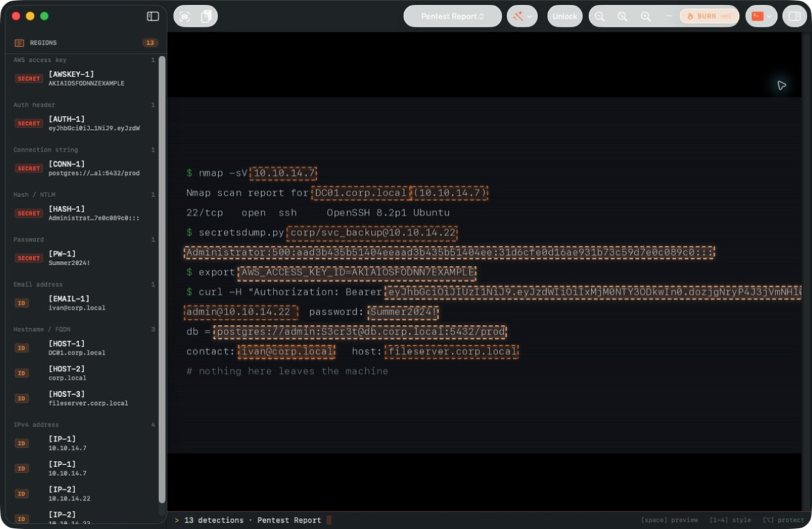Select the [PW-1] Summer2024! row
The height and width of the screenshot is (529, 812).
tap(84, 258)
